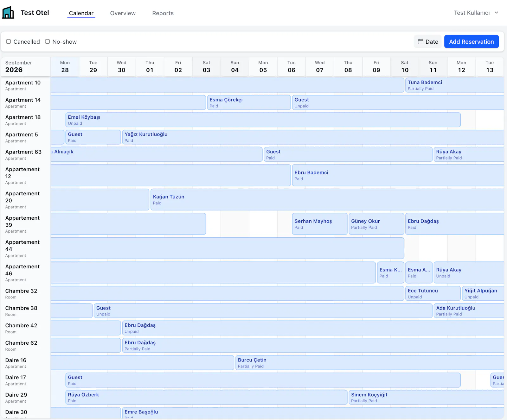Open Burcu Çetin reservation in Daire 16
Viewport: 507px width, 420px height.
click(x=370, y=363)
